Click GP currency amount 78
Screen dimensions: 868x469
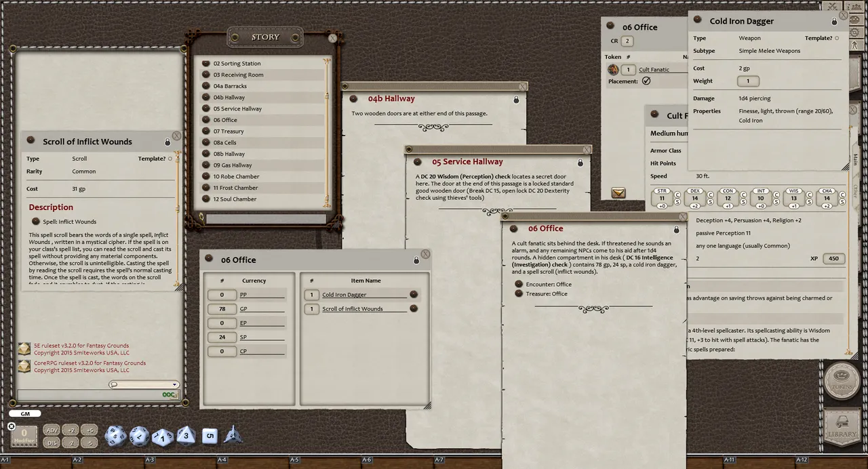point(222,309)
